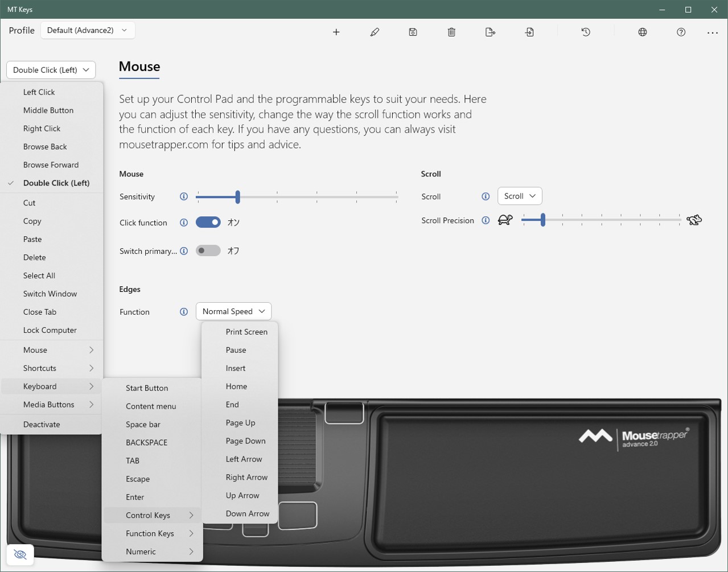Open help with the question mark icon
This screenshot has width=728, height=572.
681,32
